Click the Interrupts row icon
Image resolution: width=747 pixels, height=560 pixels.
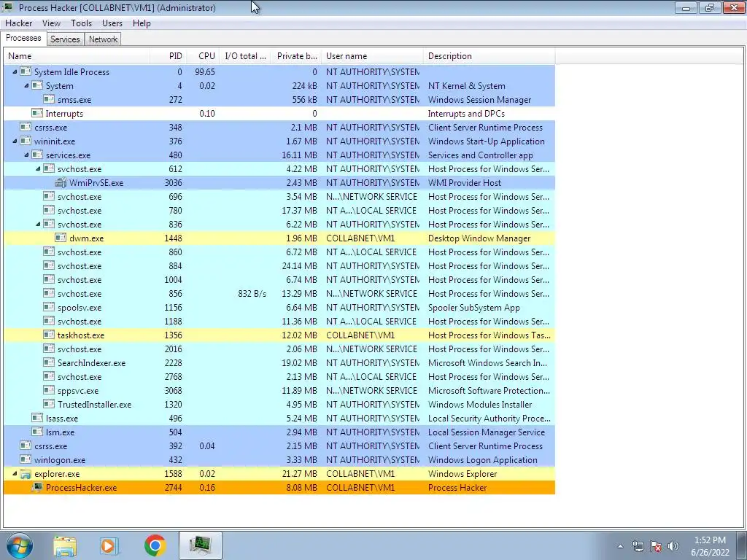tap(37, 113)
